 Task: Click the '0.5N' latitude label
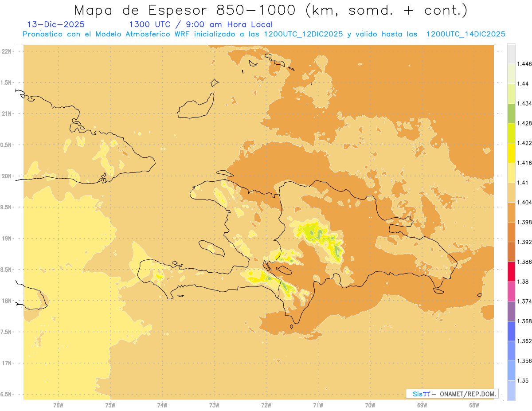click(x=7, y=145)
